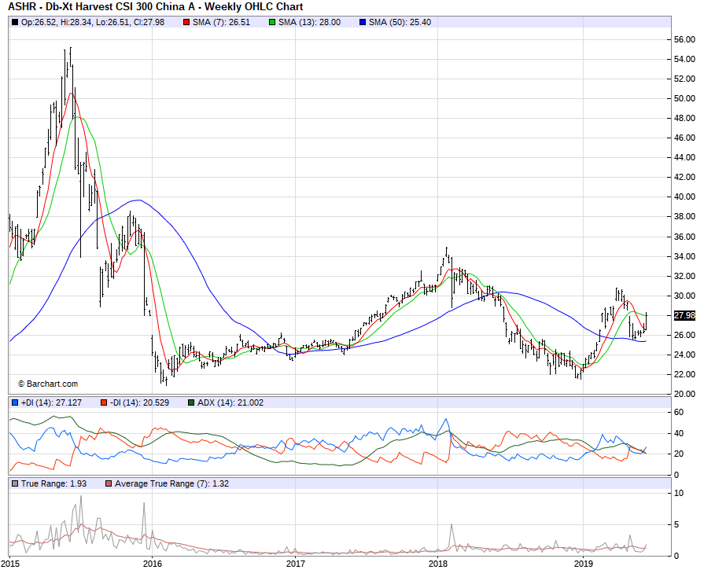704x588 pixels.
Task: Click the orange -DI (14) legend swatch
Action: 104,402
